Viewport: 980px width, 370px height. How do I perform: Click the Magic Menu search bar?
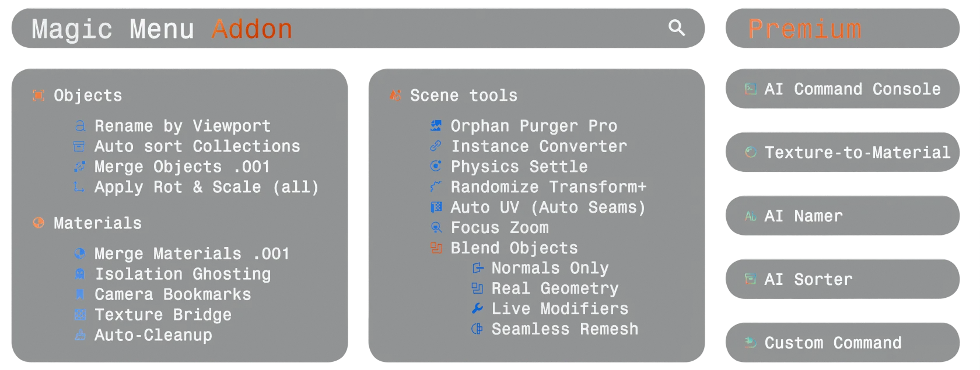[358, 28]
